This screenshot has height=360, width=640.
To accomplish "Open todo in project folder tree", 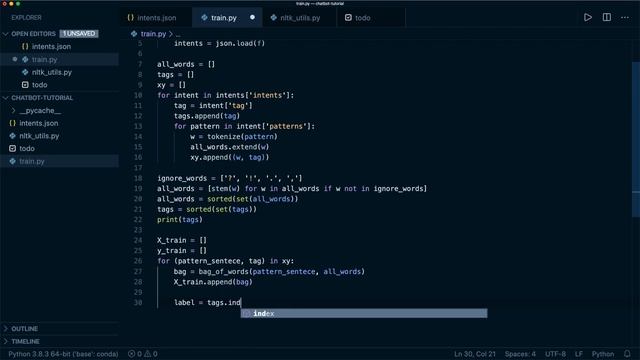I will click(x=27, y=149).
